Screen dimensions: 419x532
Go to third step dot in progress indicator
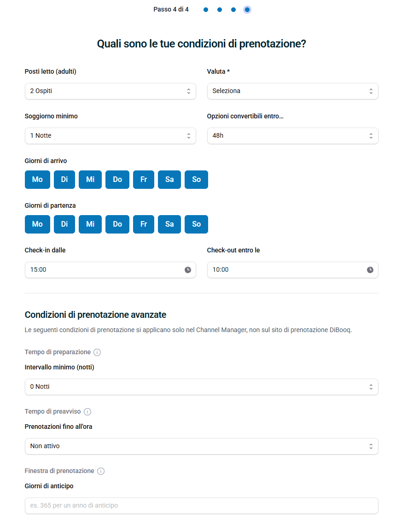[x=233, y=10]
